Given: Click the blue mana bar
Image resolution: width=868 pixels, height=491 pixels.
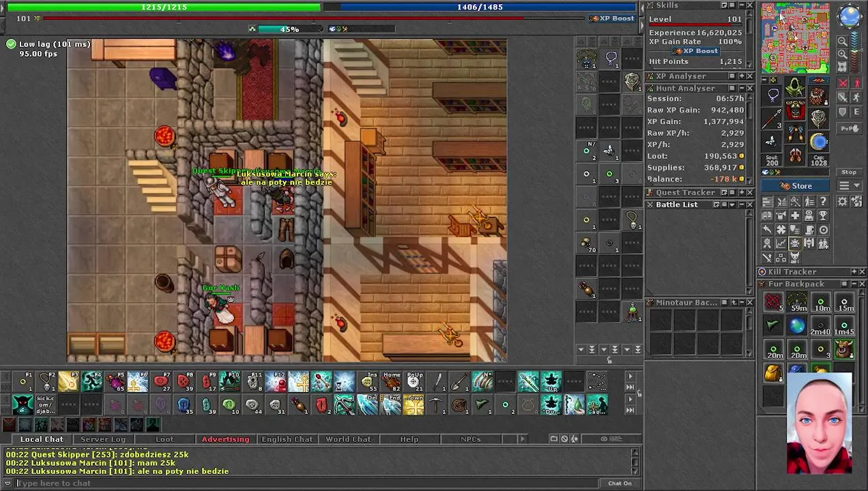Looking at the screenshot, I should [x=480, y=7].
